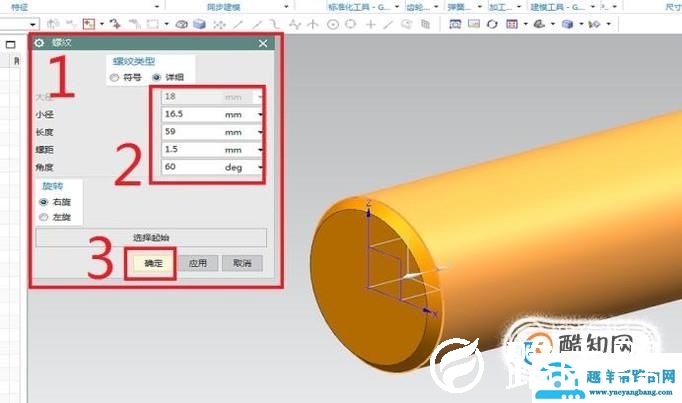This screenshot has width=682, height=403.
Task: Click the table grid icon in the toolbar
Action: pos(511,23)
